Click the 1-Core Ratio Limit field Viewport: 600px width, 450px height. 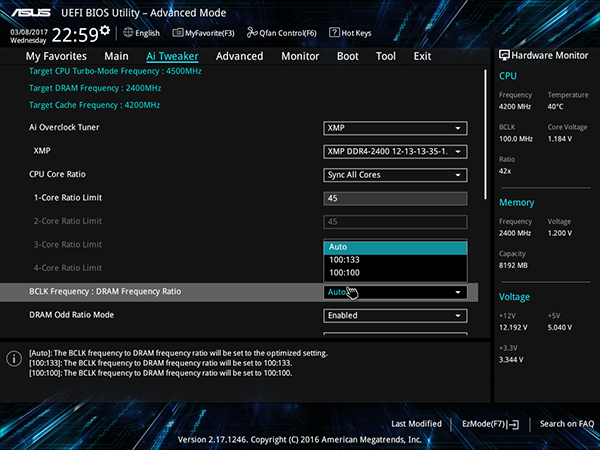click(395, 199)
